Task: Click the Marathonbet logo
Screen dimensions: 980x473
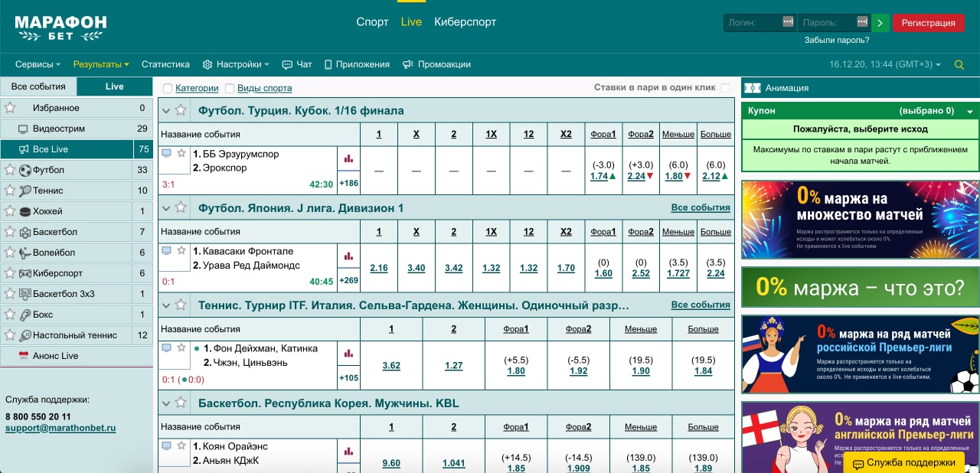Action: point(60,27)
